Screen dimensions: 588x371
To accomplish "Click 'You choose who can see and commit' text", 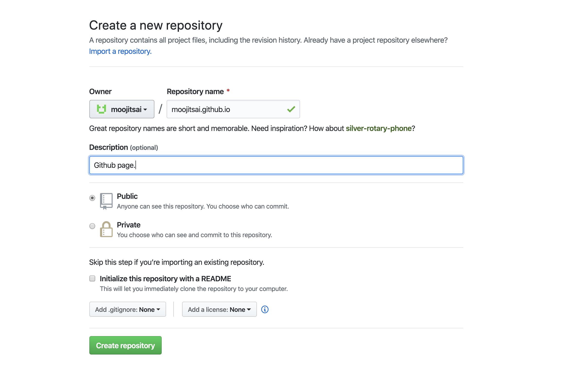I will tap(194, 235).
